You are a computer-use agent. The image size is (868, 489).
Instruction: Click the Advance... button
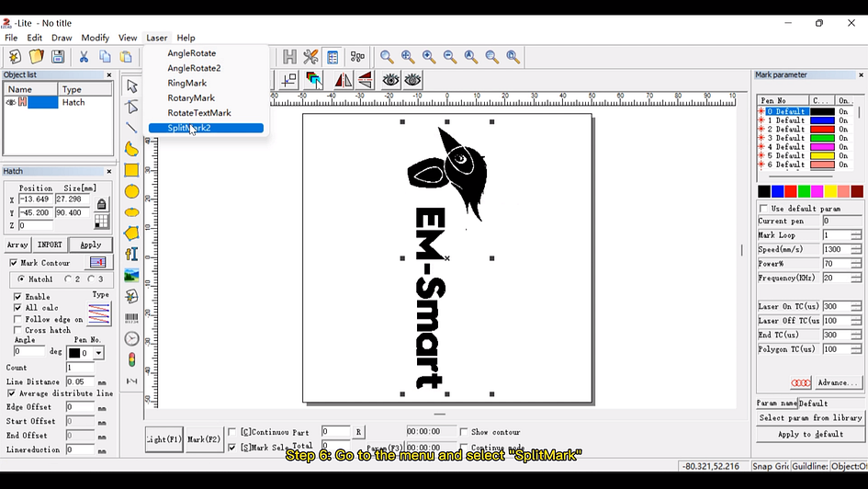tap(838, 382)
